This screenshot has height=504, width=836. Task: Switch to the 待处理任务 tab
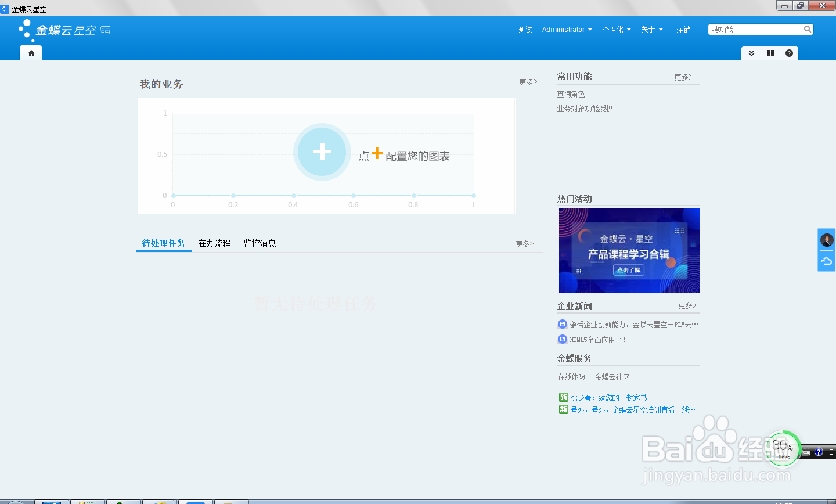click(164, 243)
